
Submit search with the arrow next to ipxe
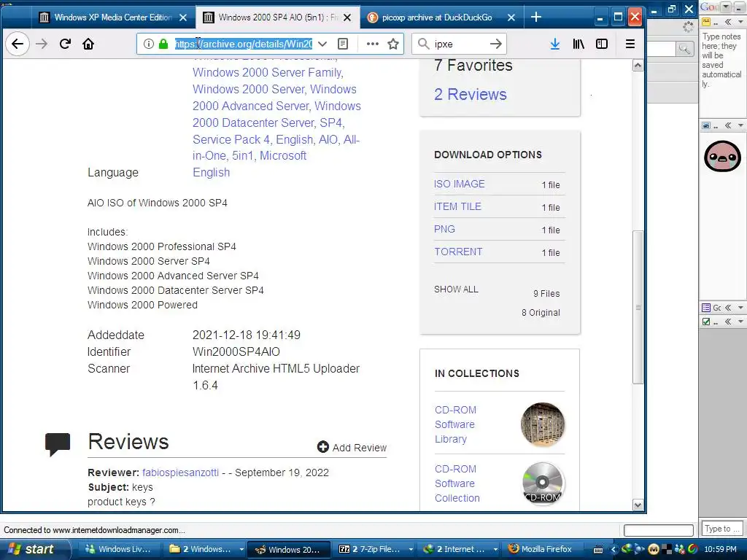496,44
